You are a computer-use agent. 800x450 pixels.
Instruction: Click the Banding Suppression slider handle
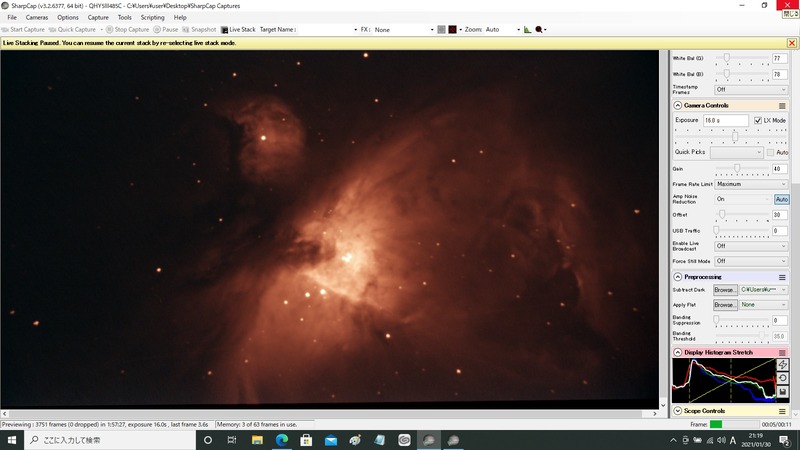[716, 319]
